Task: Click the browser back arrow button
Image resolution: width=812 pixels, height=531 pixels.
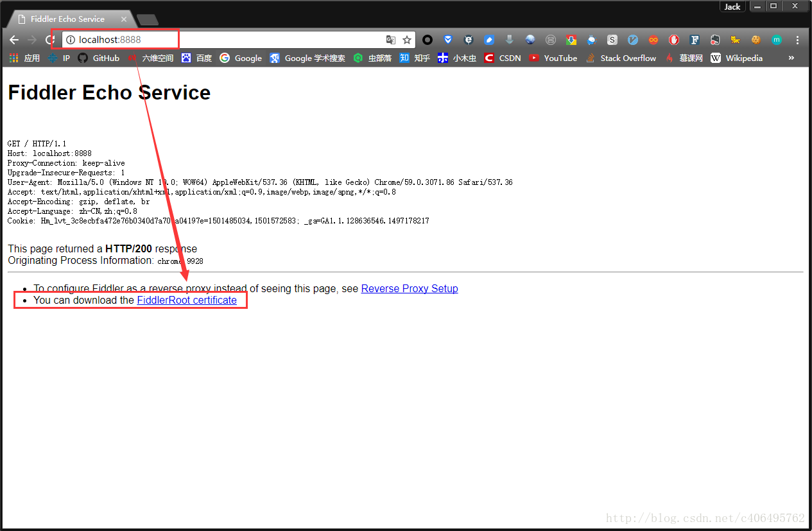Action: tap(14, 40)
